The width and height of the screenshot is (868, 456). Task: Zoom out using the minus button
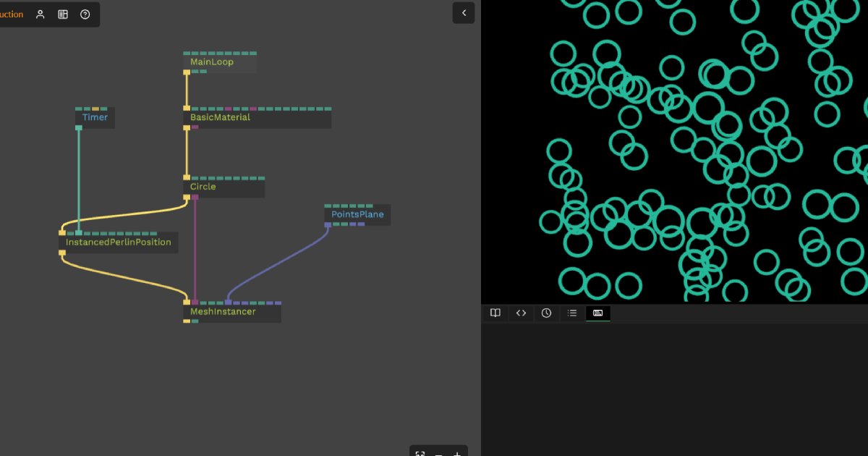(438, 455)
